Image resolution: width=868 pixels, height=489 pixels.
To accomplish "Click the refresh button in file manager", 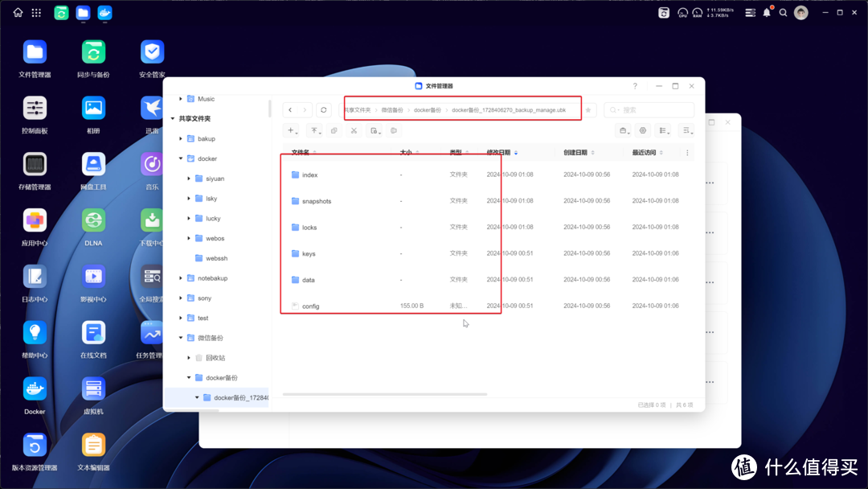I will 323,109.
